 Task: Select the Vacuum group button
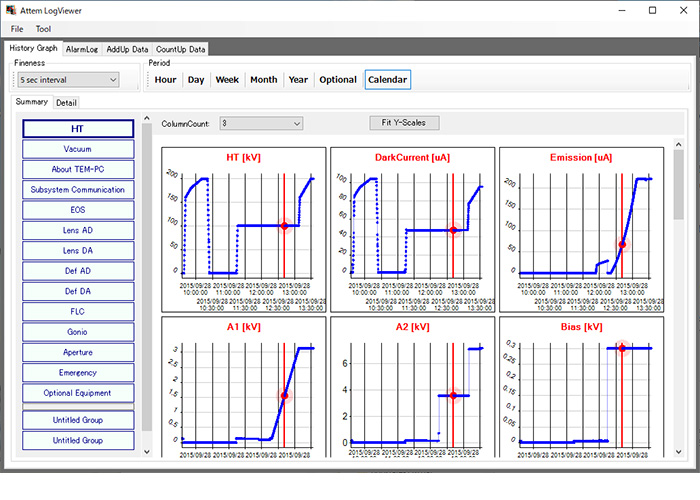click(x=78, y=149)
